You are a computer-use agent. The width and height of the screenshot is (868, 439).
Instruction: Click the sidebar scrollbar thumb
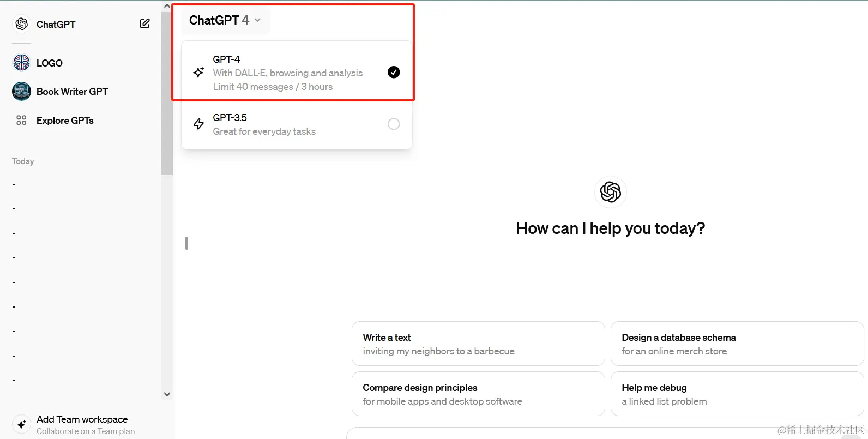[x=167, y=93]
